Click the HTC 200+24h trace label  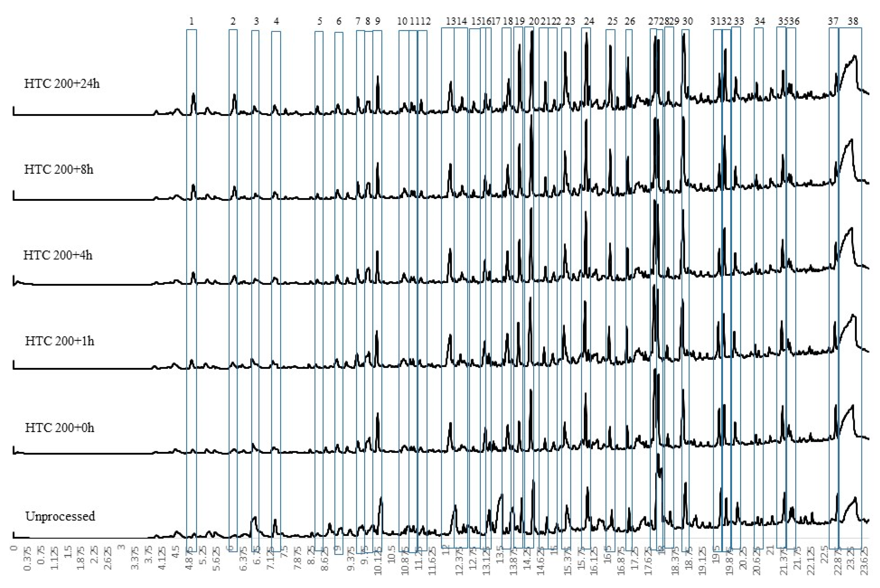pos(62,83)
